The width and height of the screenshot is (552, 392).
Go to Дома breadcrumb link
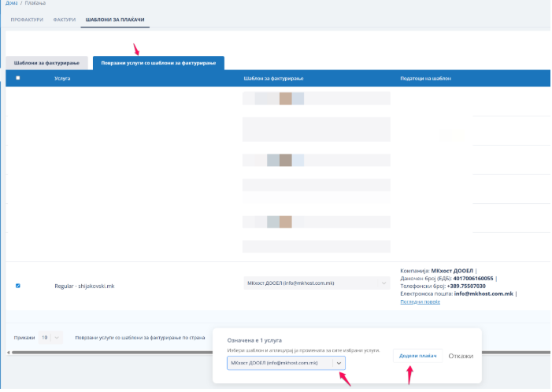click(11, 3)
